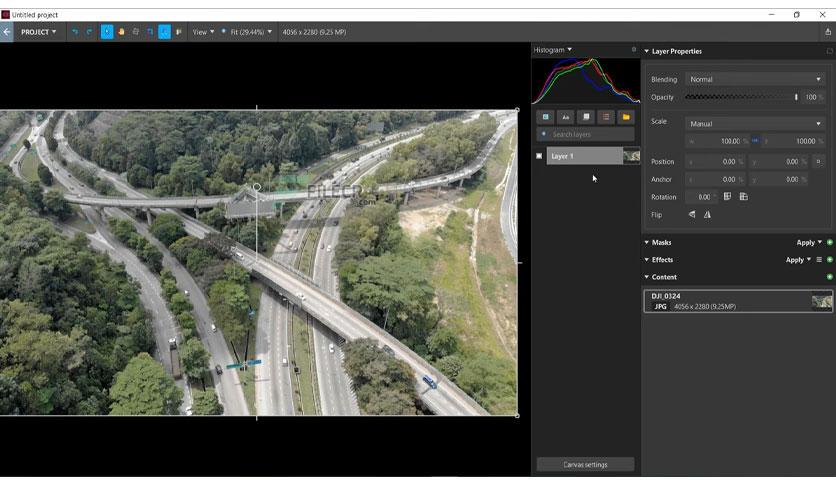This screenshot has width=836, height=484.
Task: Add a new image layer
Action: 545,117
